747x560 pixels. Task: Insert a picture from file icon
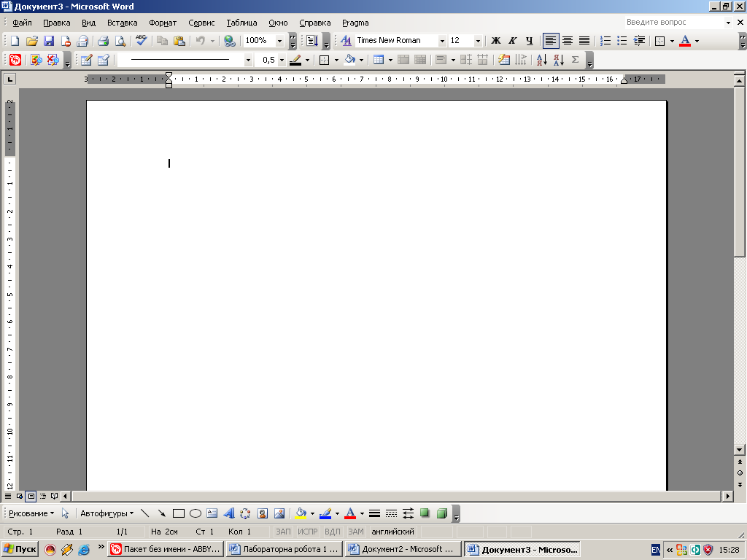coord(279,513)
